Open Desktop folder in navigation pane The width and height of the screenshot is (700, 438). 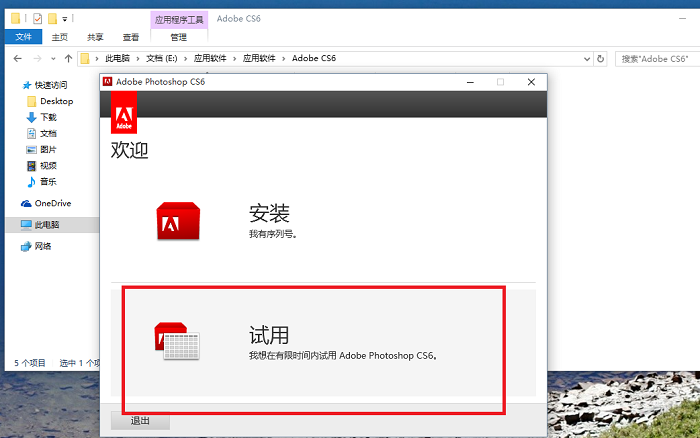(56, 101)
